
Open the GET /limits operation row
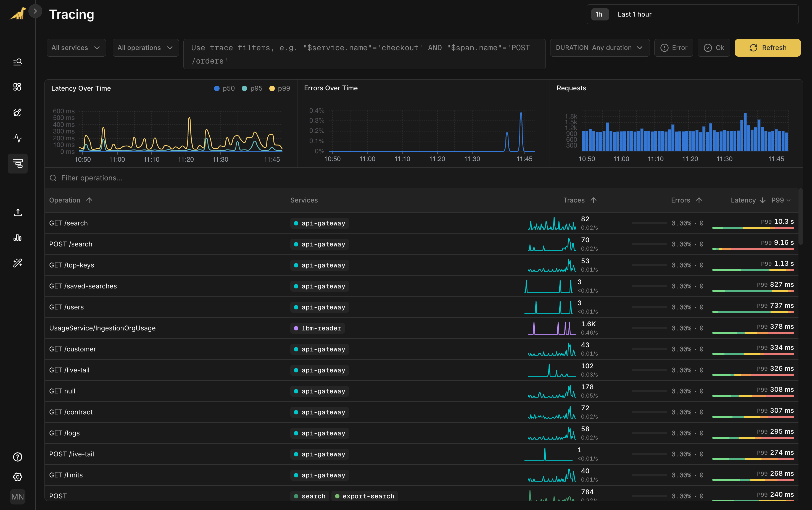point(421,475)
